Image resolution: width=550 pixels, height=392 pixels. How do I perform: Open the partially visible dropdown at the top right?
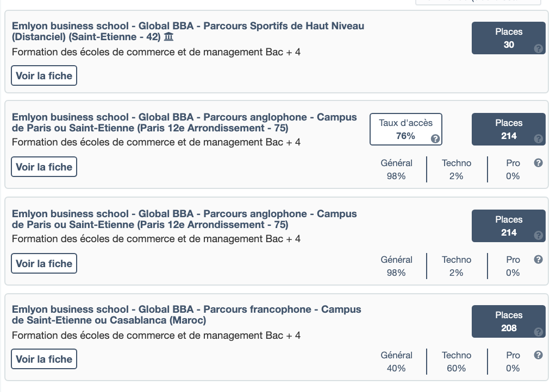point(478,2)
